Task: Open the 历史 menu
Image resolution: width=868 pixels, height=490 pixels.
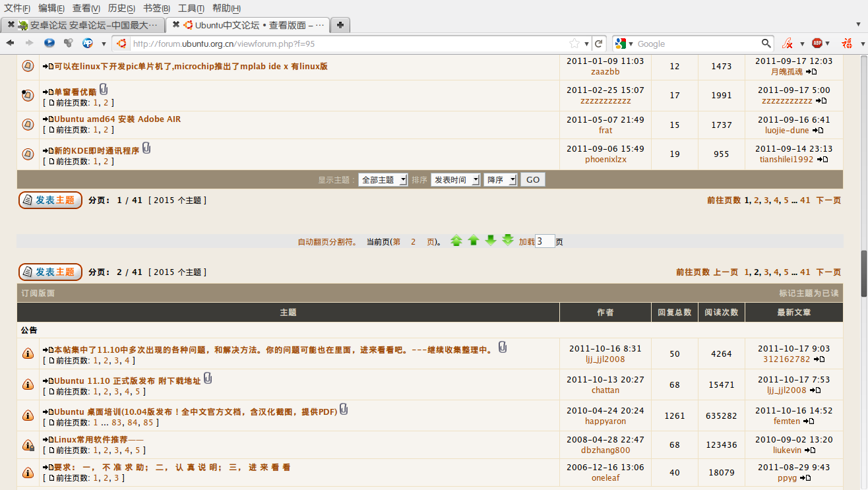Action: pos(121,8)
